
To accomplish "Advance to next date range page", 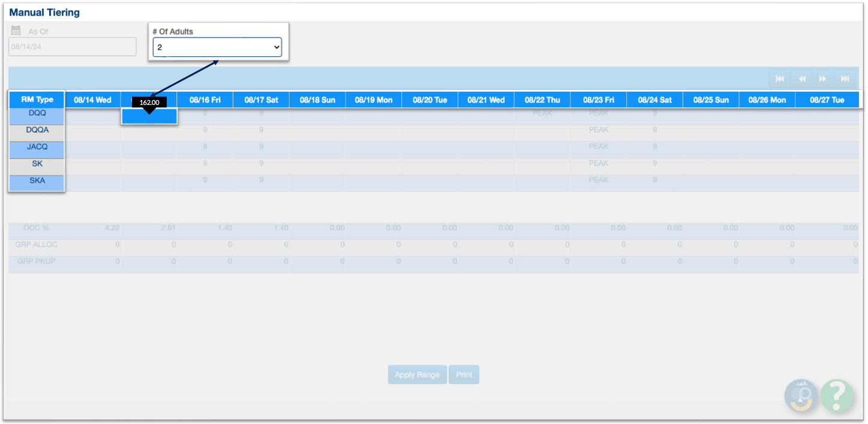I will [x=823, y=79].
